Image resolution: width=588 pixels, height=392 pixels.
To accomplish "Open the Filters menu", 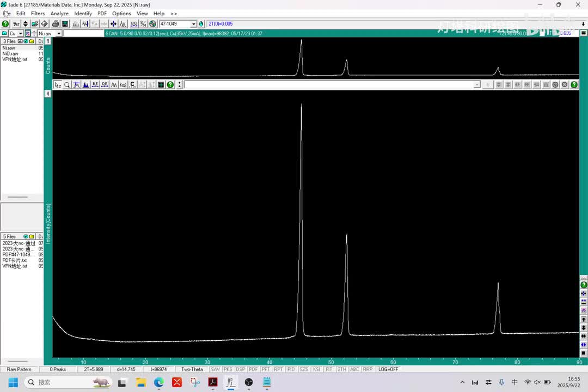I will 38,14.
